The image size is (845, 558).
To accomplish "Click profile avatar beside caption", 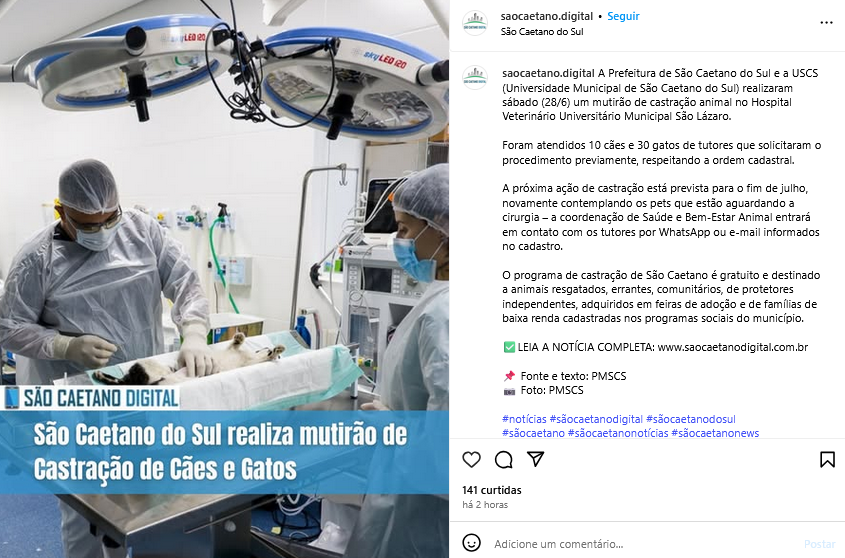I will 475,78.
